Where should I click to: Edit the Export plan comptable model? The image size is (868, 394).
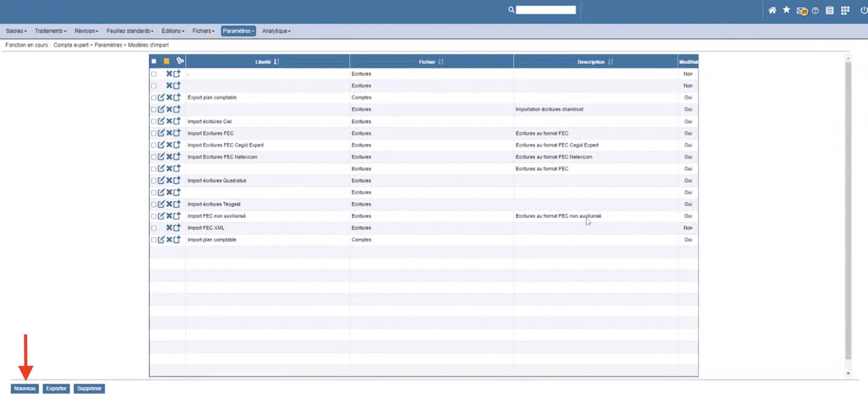coord(161,97)
